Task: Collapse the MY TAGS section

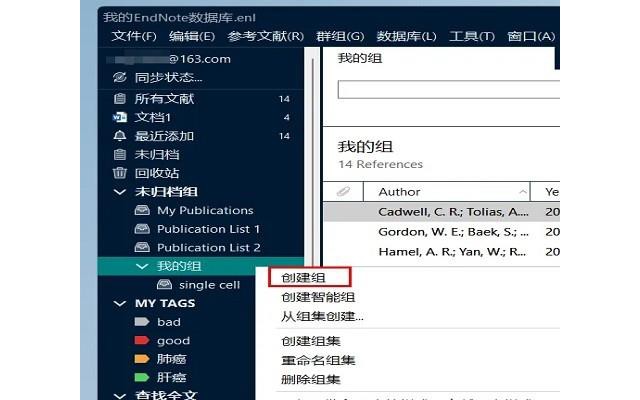Action: click(120, 303)
